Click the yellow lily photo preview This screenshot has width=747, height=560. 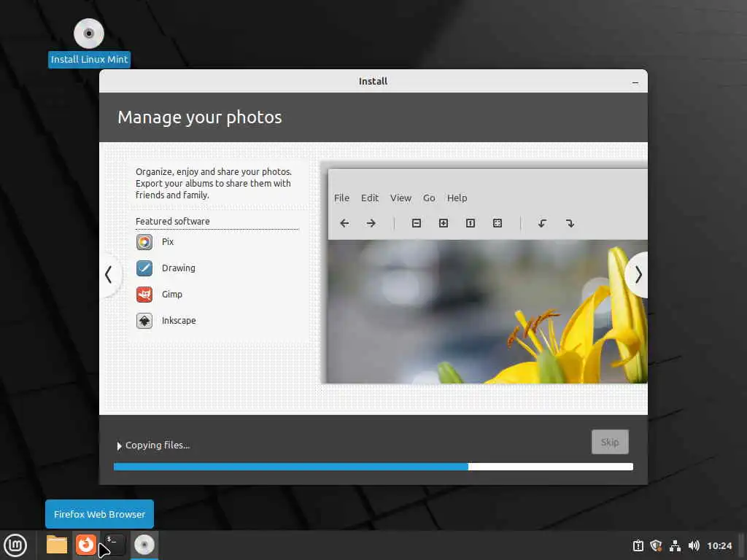(487, 311)
